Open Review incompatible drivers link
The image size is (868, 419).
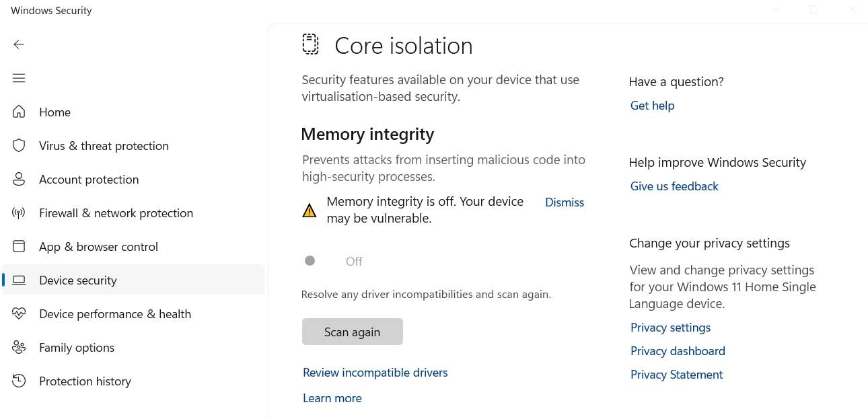[x=375, y=373]
